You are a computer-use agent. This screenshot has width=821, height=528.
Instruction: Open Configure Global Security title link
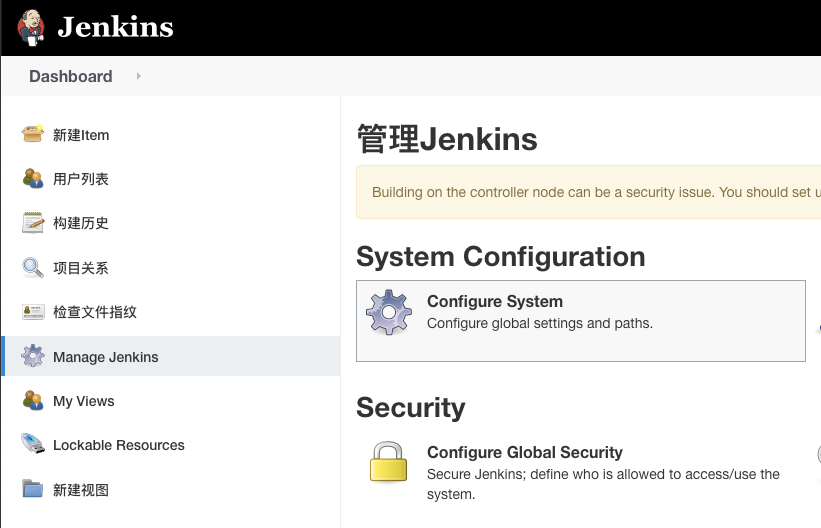click(525, 453)
